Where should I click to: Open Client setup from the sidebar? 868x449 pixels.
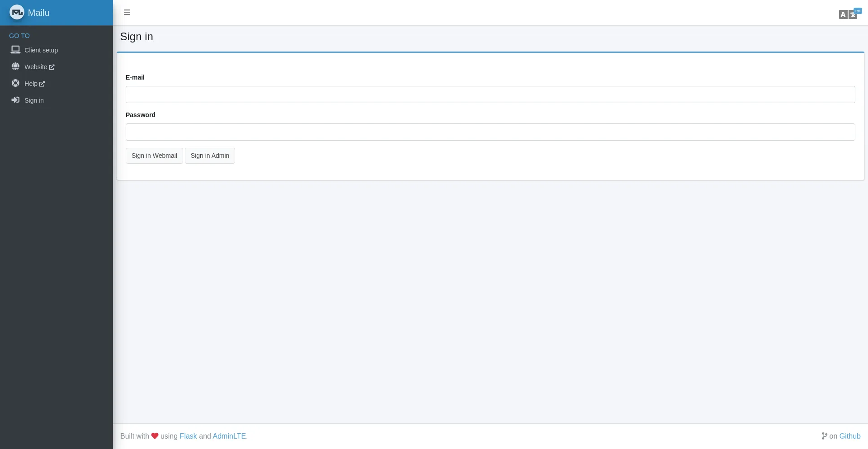[41, 50]
